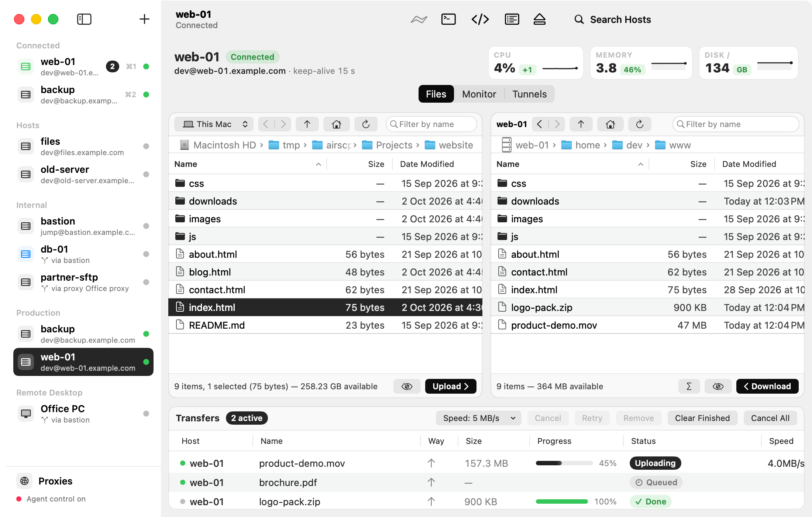Open the code snippets icon
This screenshot has height=517, width=812.
480,19
